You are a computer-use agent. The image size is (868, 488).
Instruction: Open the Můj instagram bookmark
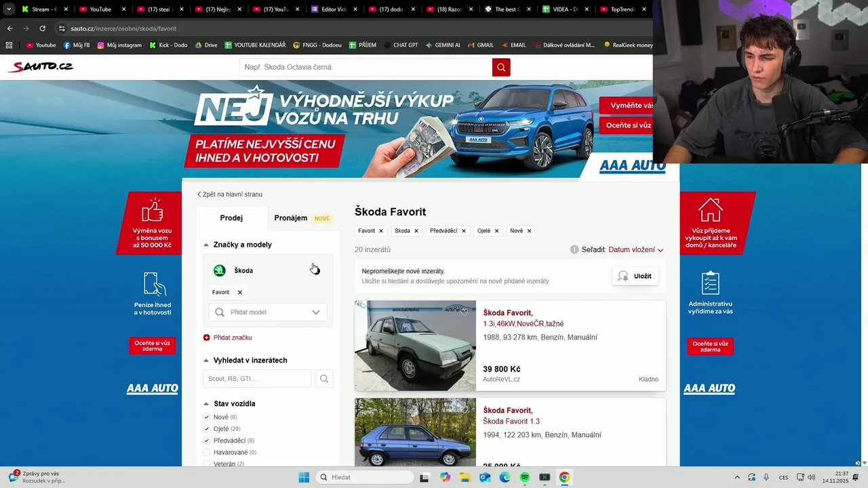(x=119, y=45)
